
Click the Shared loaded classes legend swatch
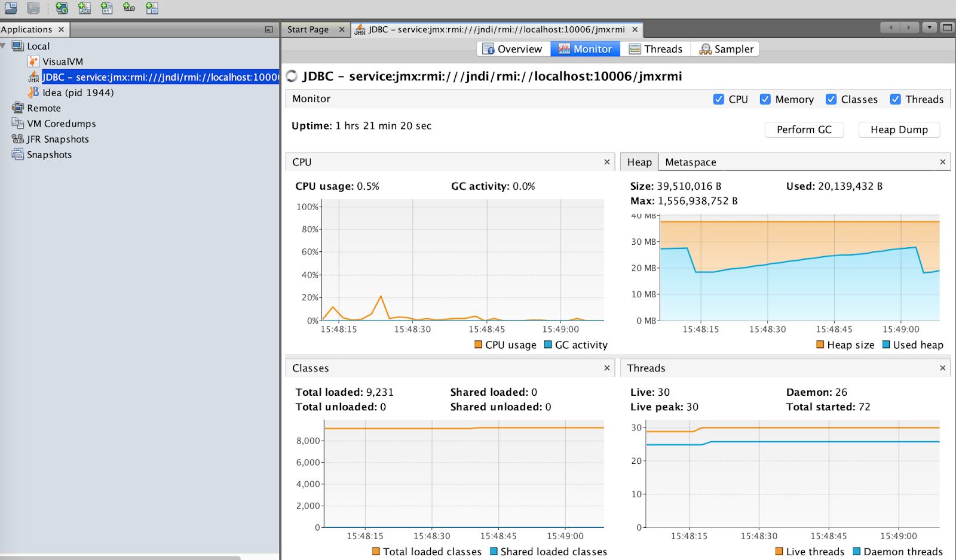[494, 552]
